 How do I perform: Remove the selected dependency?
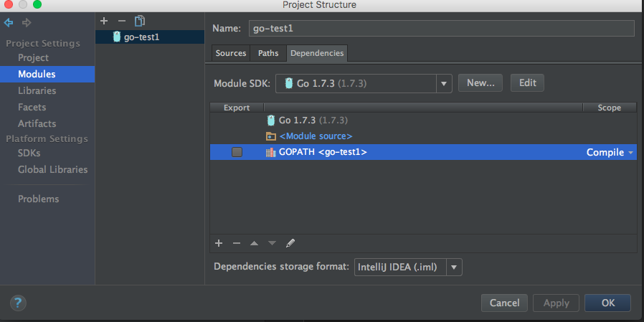[x=236, y=243]
